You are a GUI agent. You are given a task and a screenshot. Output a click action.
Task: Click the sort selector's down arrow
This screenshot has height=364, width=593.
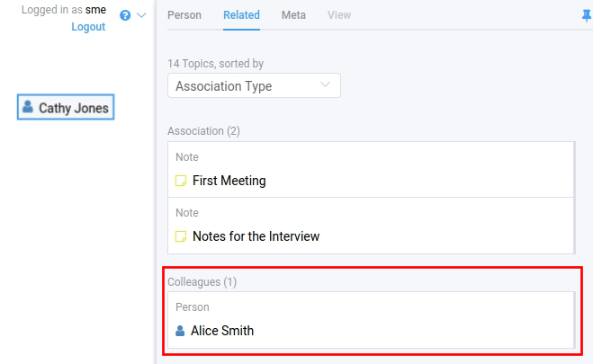[x=326, y=86]
